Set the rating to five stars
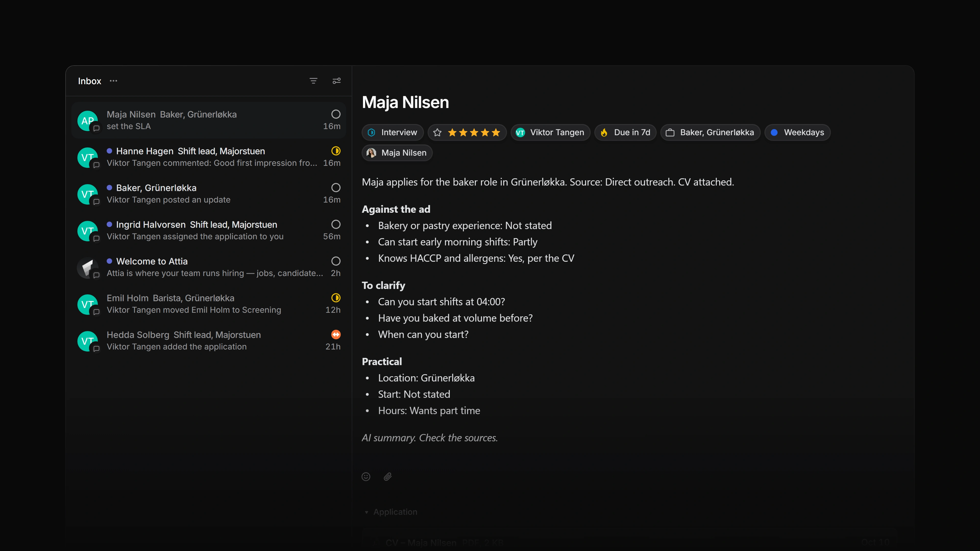This screenshot has width=980, height=551. click(x=495, y=132)
